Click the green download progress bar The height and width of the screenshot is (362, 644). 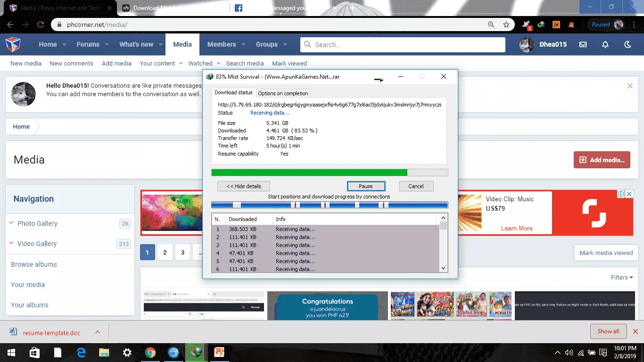pyautogui.click(x=330, y=173)
